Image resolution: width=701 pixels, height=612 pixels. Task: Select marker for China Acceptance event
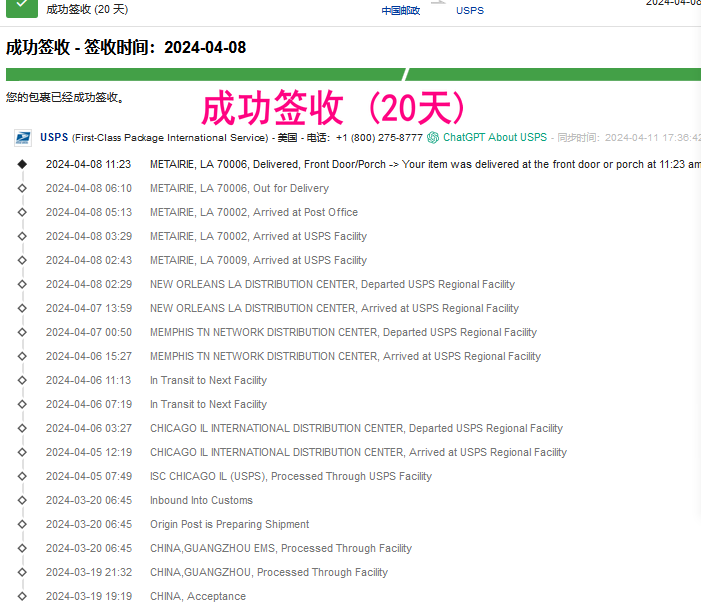22,596
